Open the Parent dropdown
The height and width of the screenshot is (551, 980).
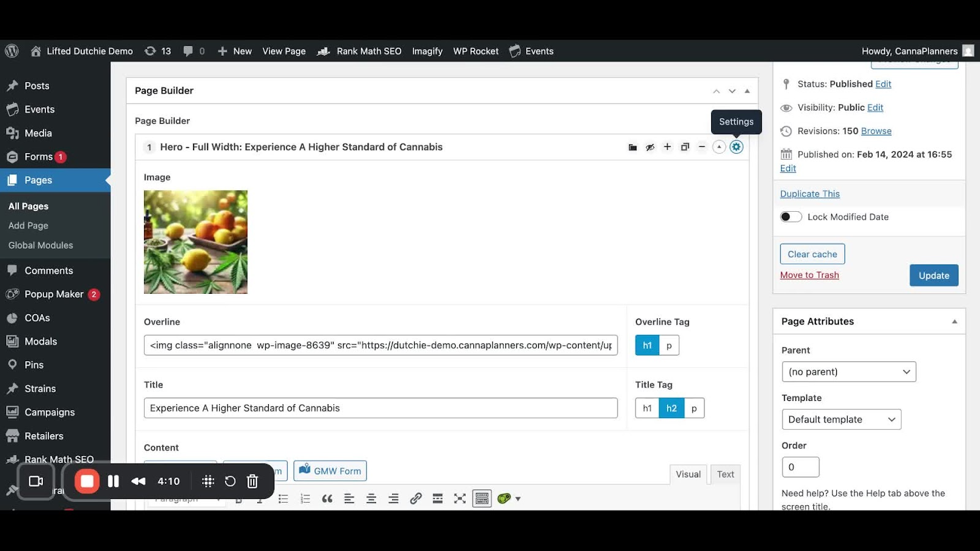848,372
